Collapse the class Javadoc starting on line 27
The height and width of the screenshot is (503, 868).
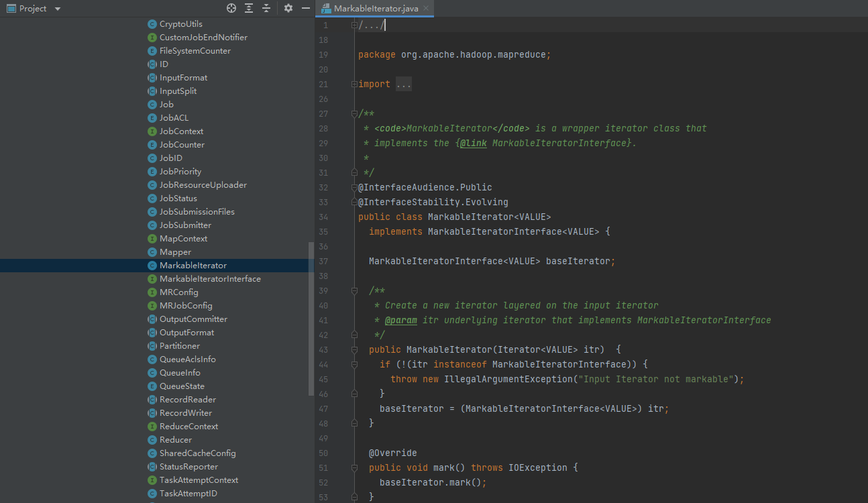pos(354,113)
